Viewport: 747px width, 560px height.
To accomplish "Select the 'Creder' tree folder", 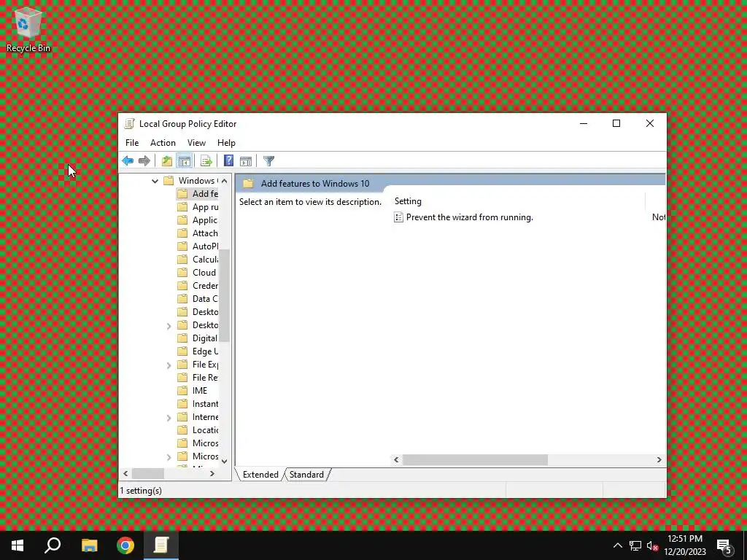I will (205, 286).
